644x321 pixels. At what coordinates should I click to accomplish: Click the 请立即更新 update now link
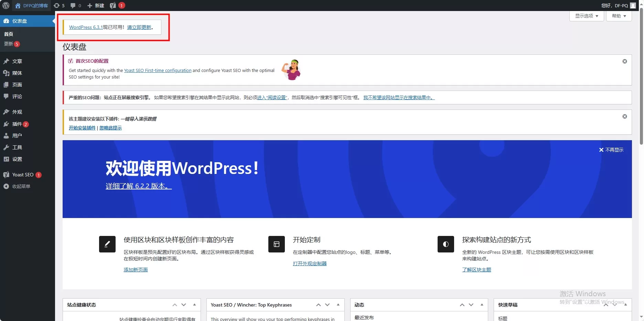pyautogui.click(x=139, y=27)
